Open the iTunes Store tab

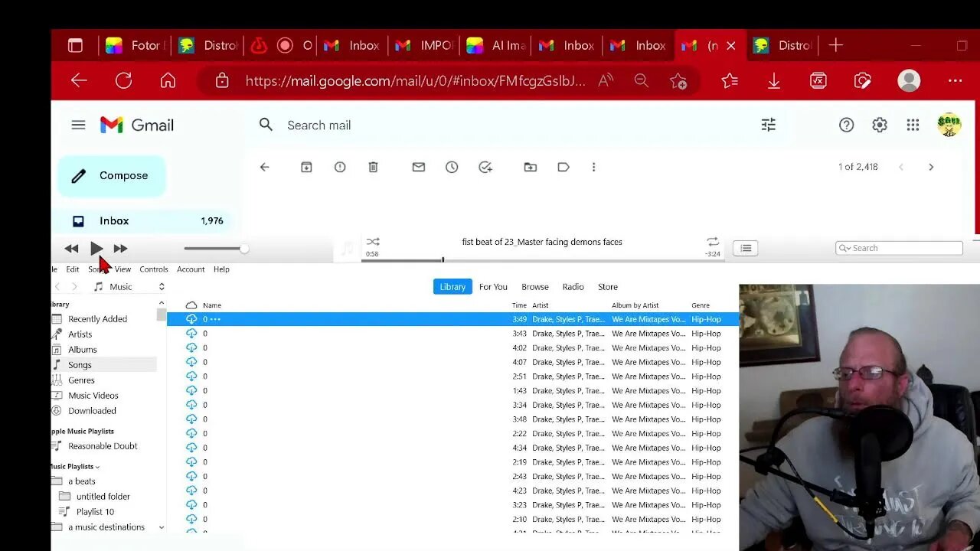point(608,287)
